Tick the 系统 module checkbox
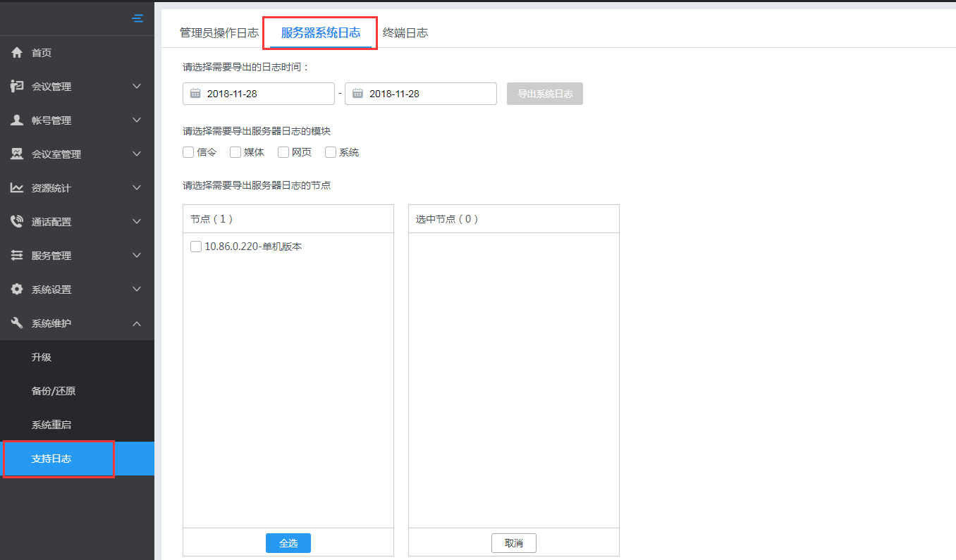 point(331,152)
